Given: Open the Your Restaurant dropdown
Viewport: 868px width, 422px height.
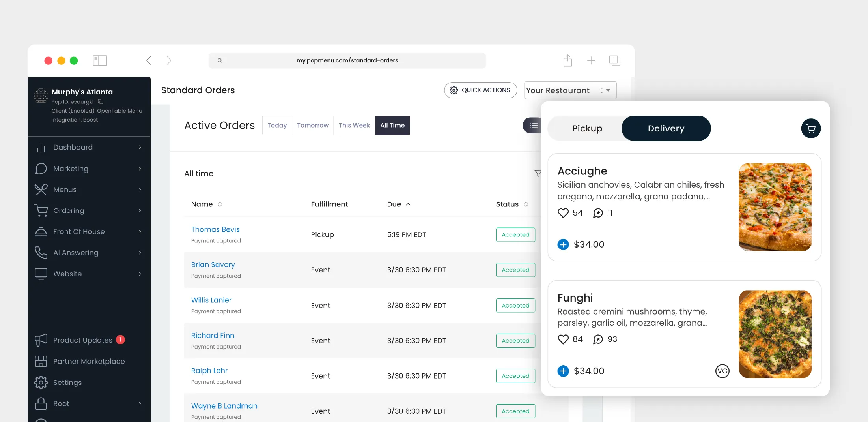Looking at the screenshot, I should pyautogui.click(x=569, y=90).
